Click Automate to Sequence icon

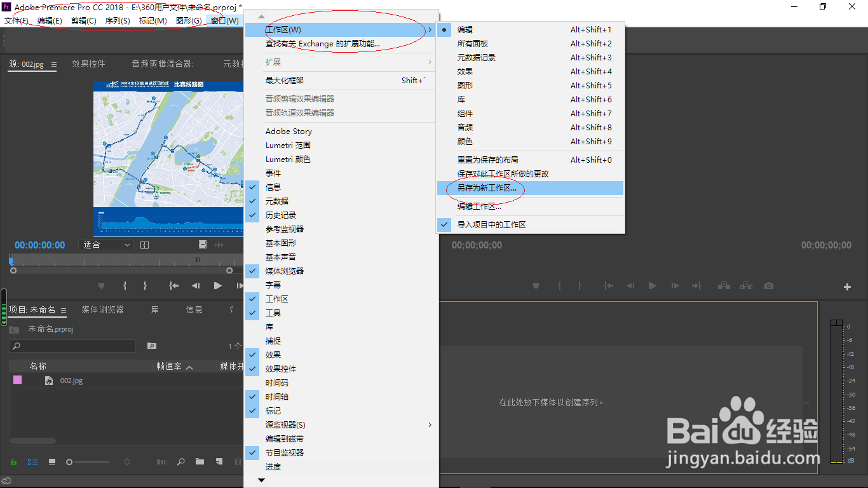click(x=161, y=462)
